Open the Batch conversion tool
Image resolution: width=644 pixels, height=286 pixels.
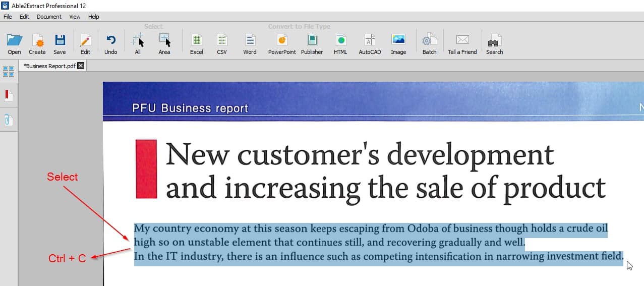click(429, 40)
